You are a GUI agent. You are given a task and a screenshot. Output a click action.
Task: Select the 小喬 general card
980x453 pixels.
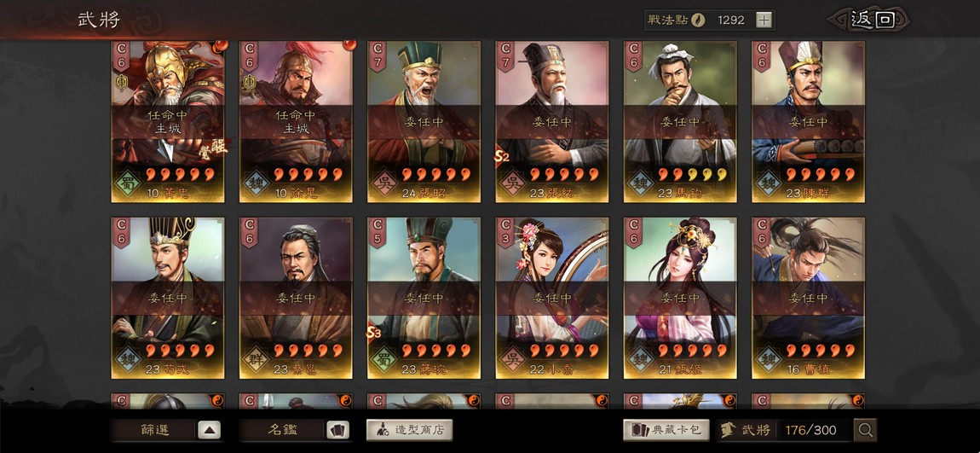[552, 298]
